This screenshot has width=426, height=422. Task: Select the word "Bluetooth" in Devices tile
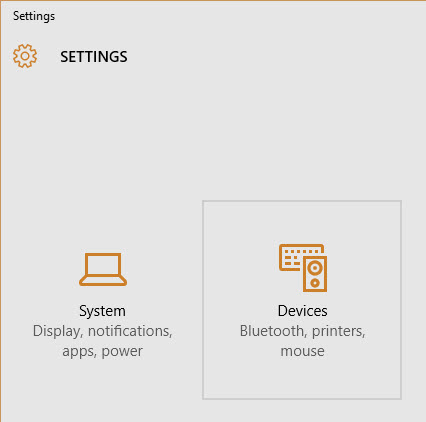coord(272,331)
